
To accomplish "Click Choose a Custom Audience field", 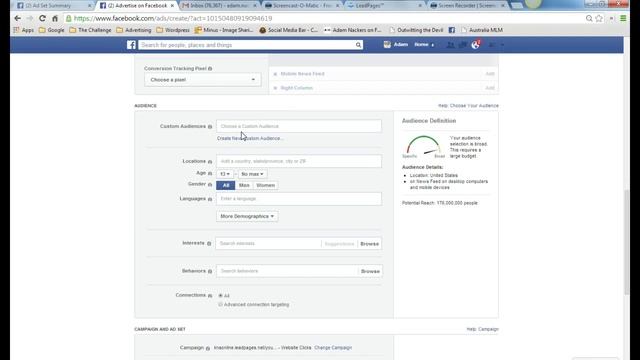I will pyautogui.click(x=299, y=127).
